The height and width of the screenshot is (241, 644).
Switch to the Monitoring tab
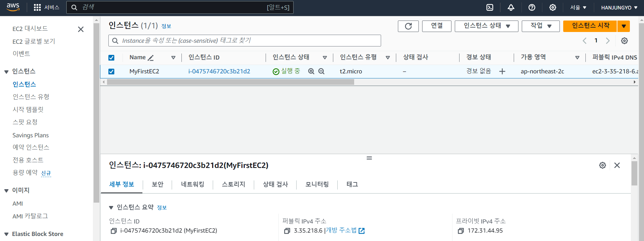click(317, 184)
